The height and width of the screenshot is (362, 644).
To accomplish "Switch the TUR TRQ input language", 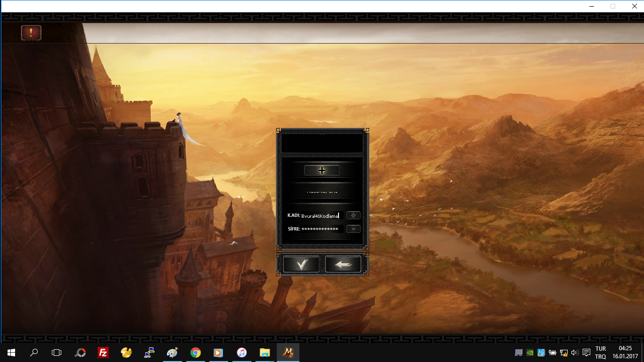I will pyautogui.click(x=601, y=353).
